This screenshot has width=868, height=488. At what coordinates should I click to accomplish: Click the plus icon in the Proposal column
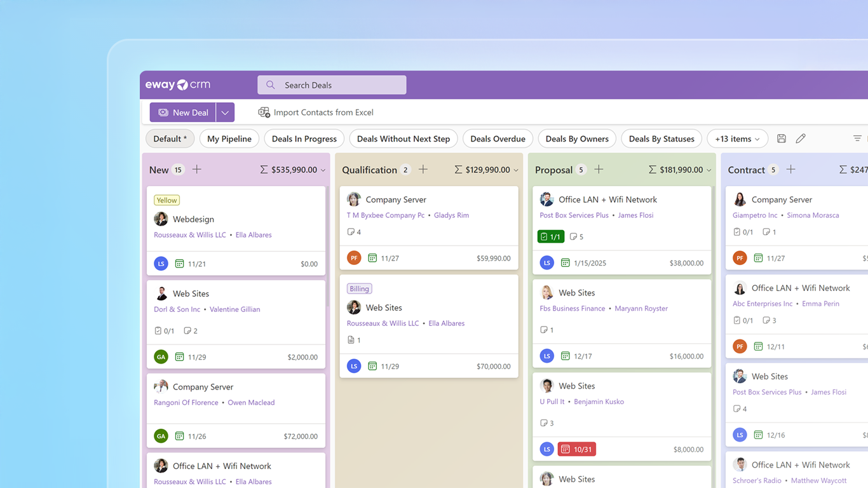tap(599, 169)
